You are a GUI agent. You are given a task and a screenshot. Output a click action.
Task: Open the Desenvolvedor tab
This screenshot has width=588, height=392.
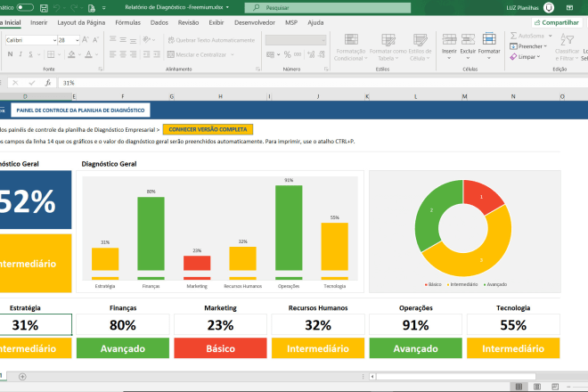[x=255, y=22]
